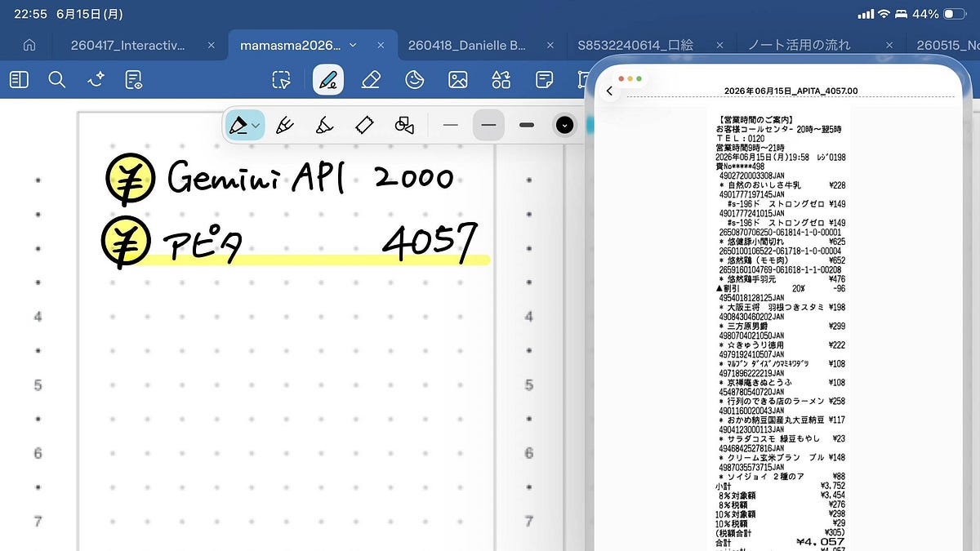Open the page thumbnails sidebar icon
The height and width of the screenshot is (551, 980).
pyautogui.click(x=19, y=79)
